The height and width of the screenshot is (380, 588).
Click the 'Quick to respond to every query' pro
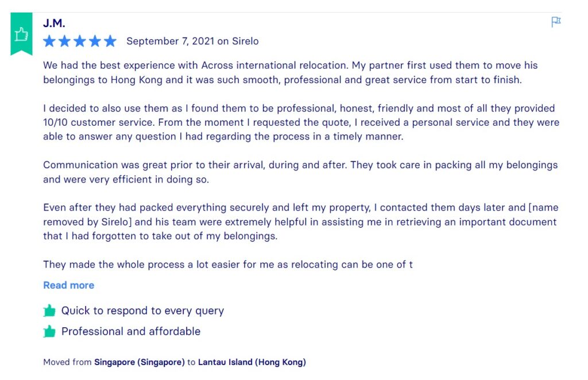(x=142, y=310)
